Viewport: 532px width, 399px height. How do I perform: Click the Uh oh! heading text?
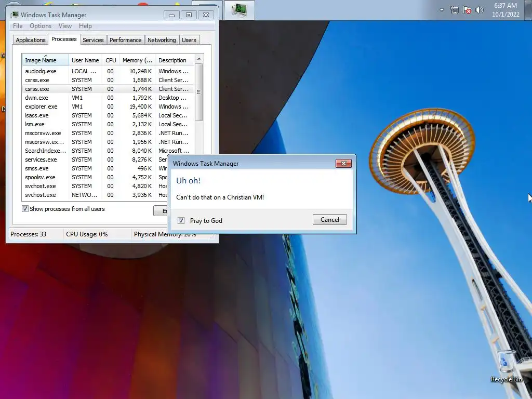[x=188, y=180]
